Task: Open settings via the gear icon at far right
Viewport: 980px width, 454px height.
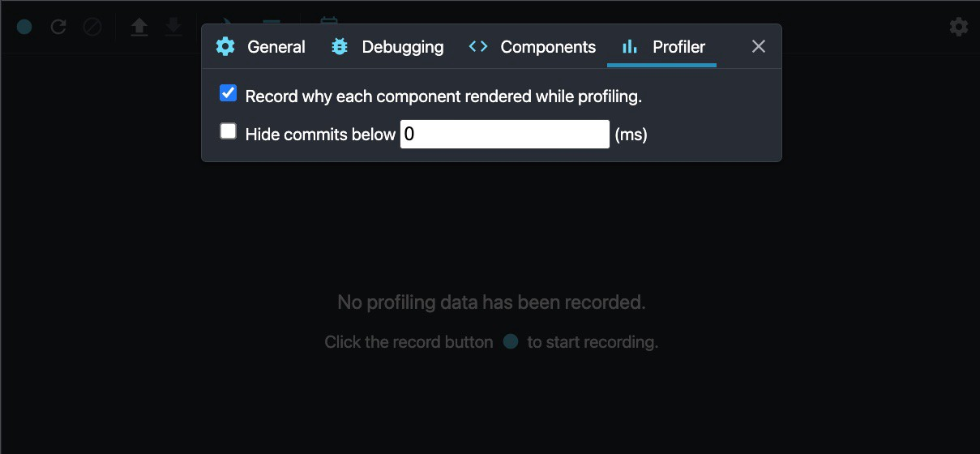Action: [x=959, y=28]
